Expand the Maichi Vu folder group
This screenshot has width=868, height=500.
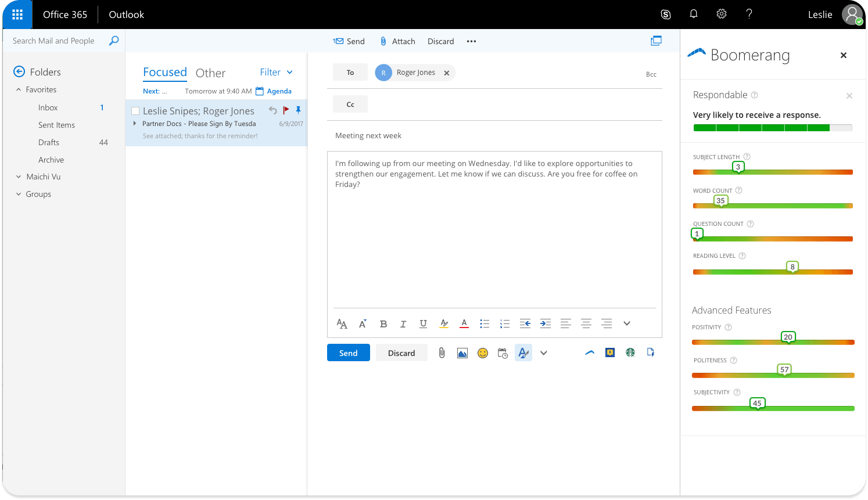click(19, 177)
